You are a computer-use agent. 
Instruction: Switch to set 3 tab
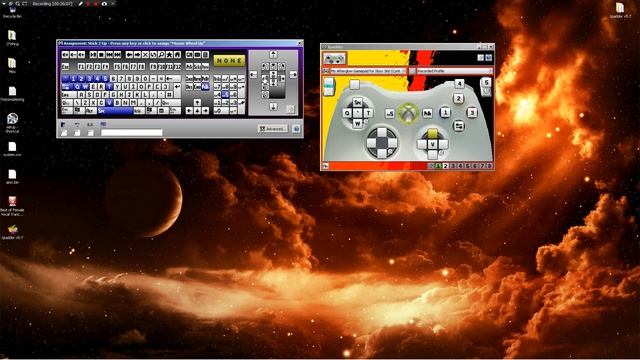pos(453,166)
